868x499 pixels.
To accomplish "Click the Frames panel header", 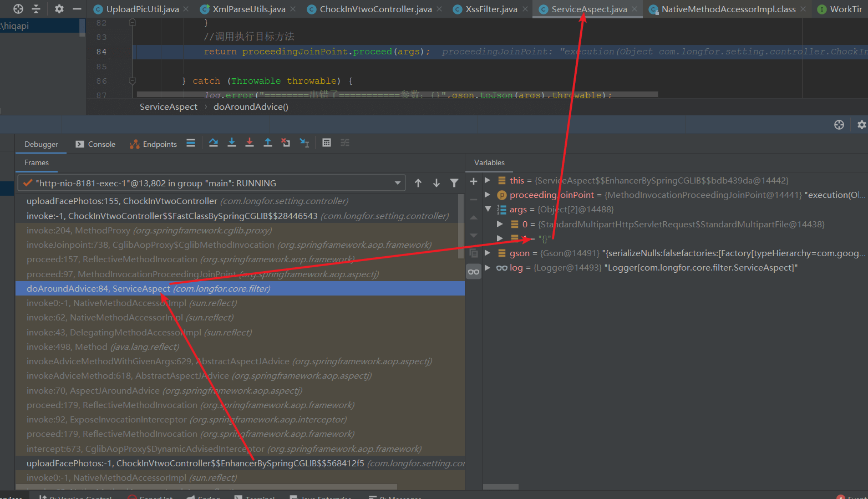I will tap(37, 162).
